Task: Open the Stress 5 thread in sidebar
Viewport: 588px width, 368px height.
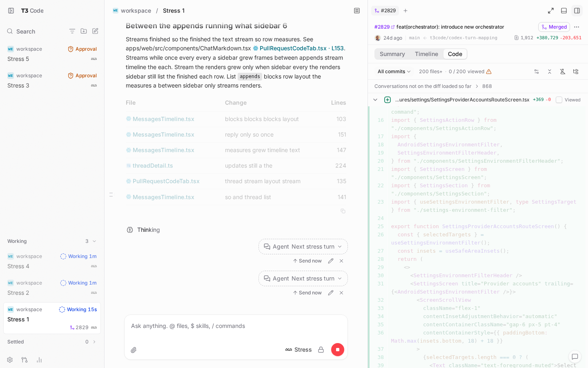Action: [x=52, y=54]
